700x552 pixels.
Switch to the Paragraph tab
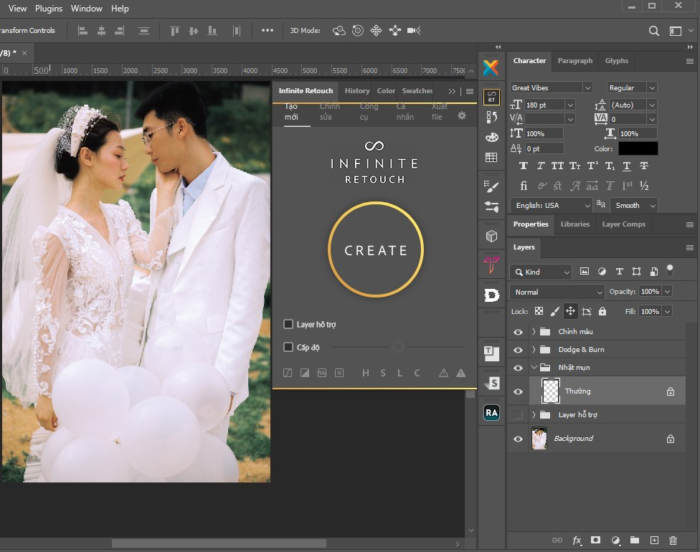point(575,61)
